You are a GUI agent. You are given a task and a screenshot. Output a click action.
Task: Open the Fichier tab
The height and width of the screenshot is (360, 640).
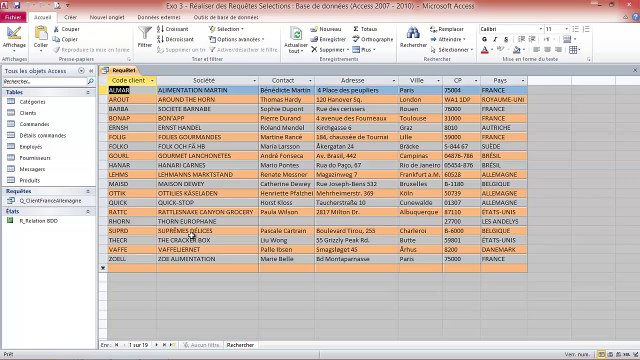pyautogui.click(x=13, y=17)
